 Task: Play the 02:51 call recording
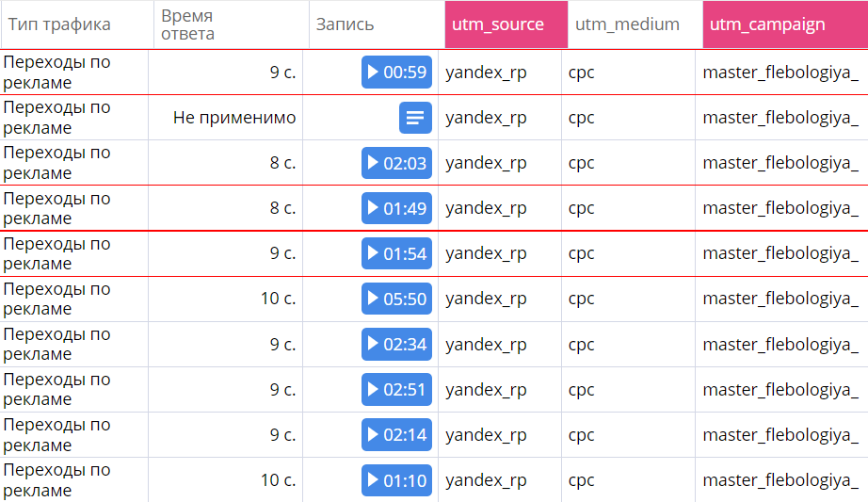396,389
